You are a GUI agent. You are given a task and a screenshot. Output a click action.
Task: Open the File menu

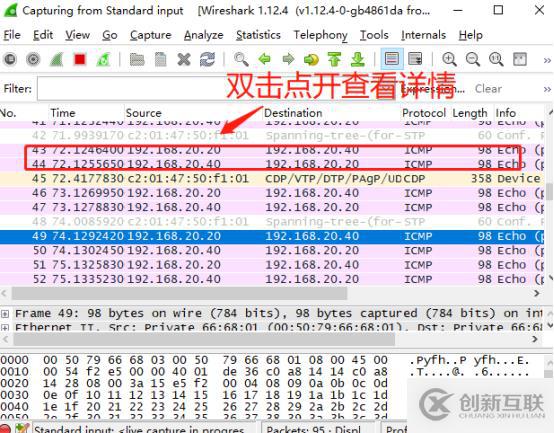tap(12, 35)
